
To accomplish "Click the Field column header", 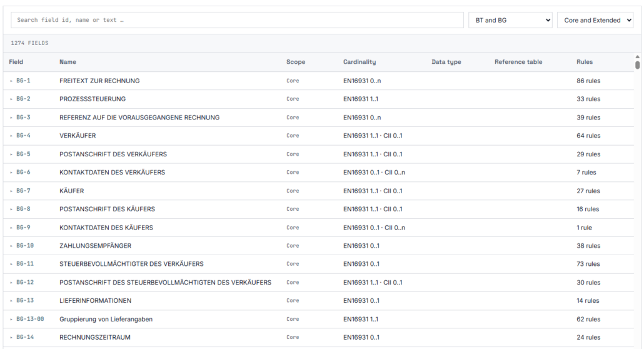I will tap(16, 62).
